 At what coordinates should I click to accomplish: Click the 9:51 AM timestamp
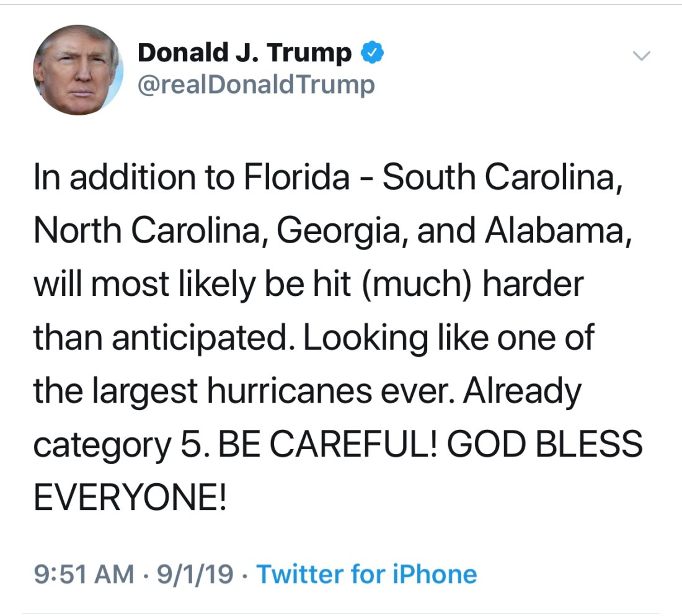pos(84,574)
